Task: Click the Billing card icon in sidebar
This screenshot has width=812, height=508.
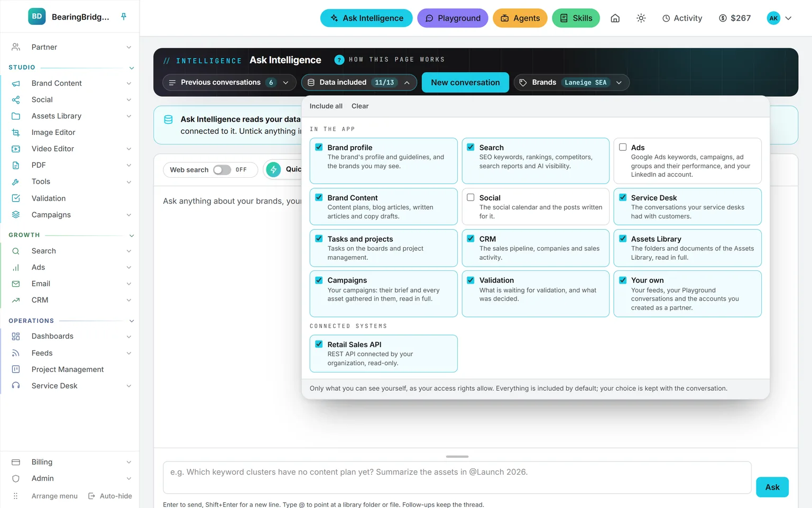Action: click(16, 462)
